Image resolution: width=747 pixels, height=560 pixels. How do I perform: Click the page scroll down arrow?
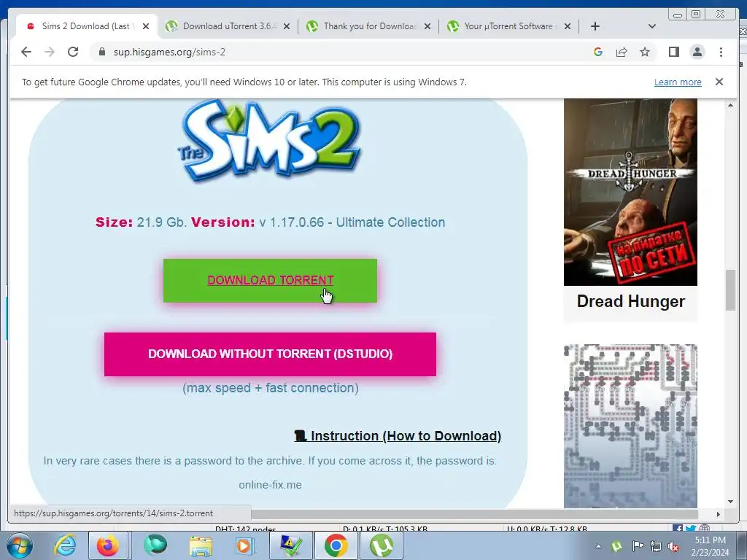tap(730, 502)
